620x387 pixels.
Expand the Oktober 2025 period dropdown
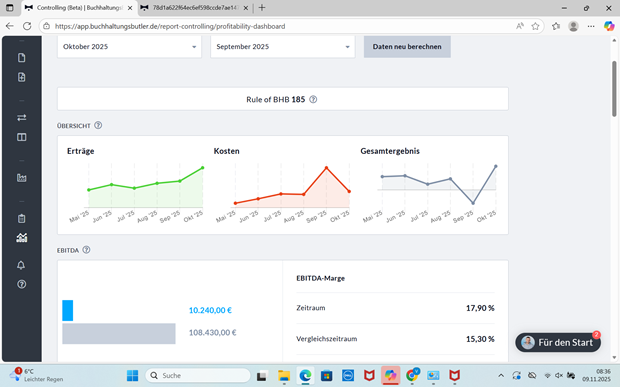click(129, 47)
